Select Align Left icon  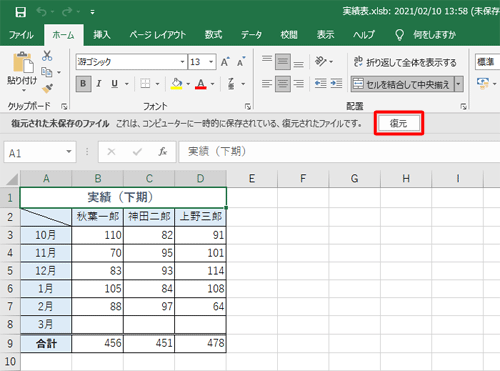[x=267, y=83]
